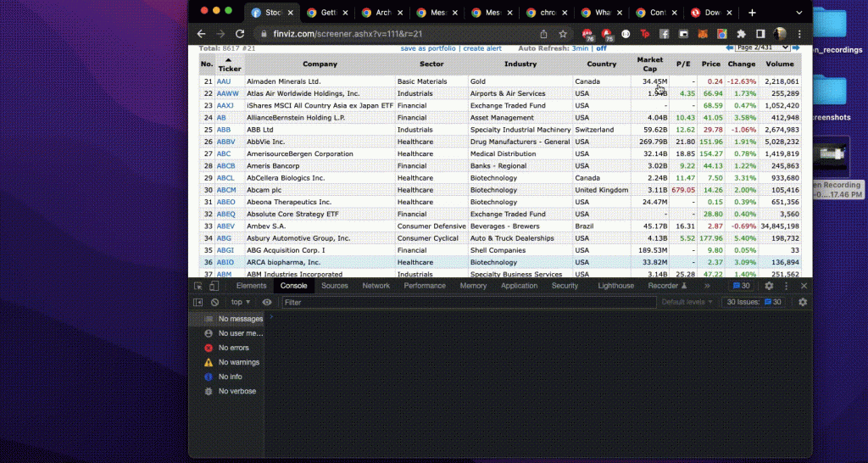
Task: Turn Auto Refresh off
Action: 601,48
